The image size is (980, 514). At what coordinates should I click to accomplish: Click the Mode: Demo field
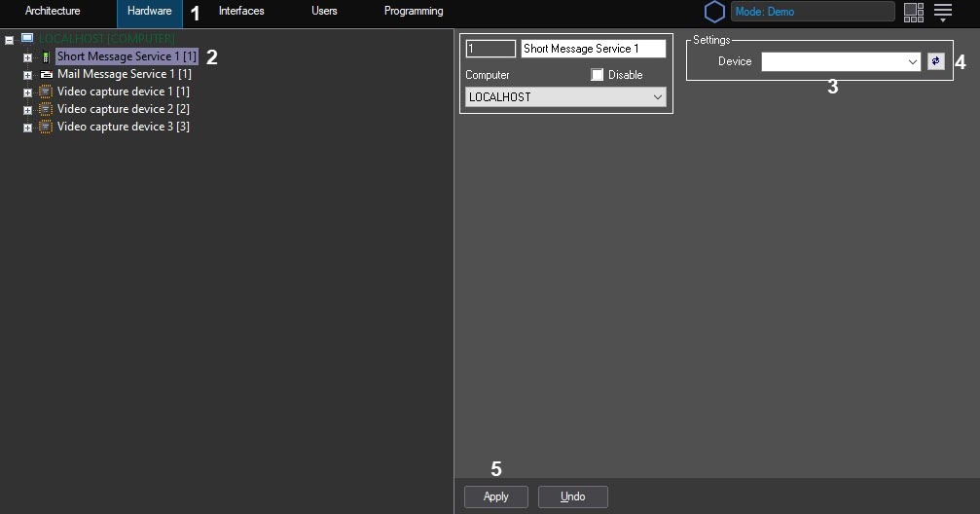(x=813, y=12)
